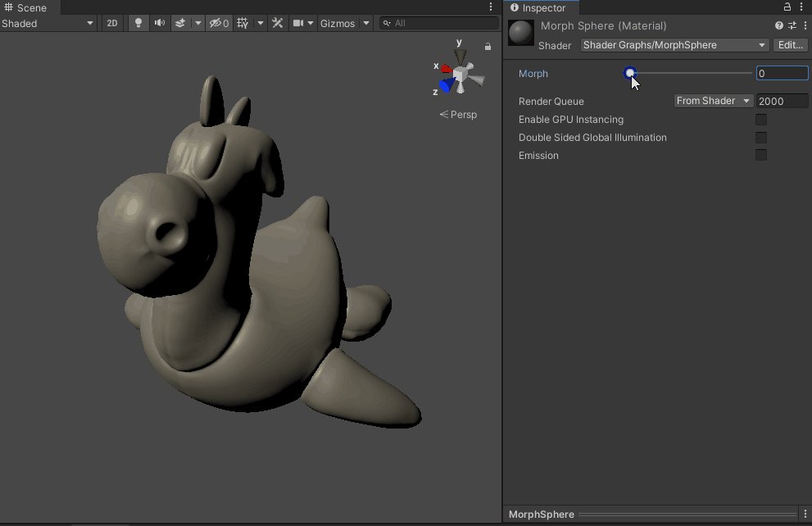
Task: Click the camera icon in Scene toolbar
Action: click(300, 23)
